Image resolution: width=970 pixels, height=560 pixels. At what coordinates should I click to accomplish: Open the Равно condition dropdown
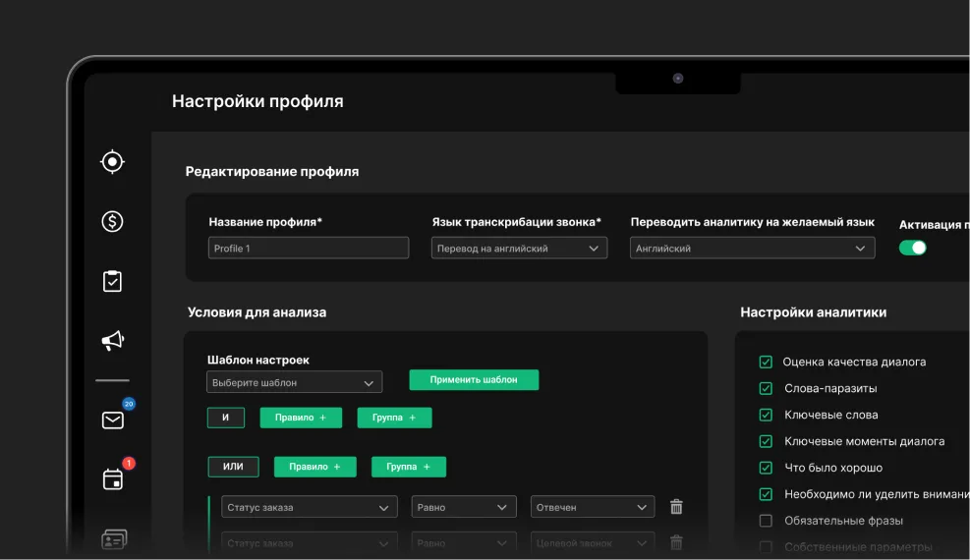pyautogui.click(x=463, y=507)
